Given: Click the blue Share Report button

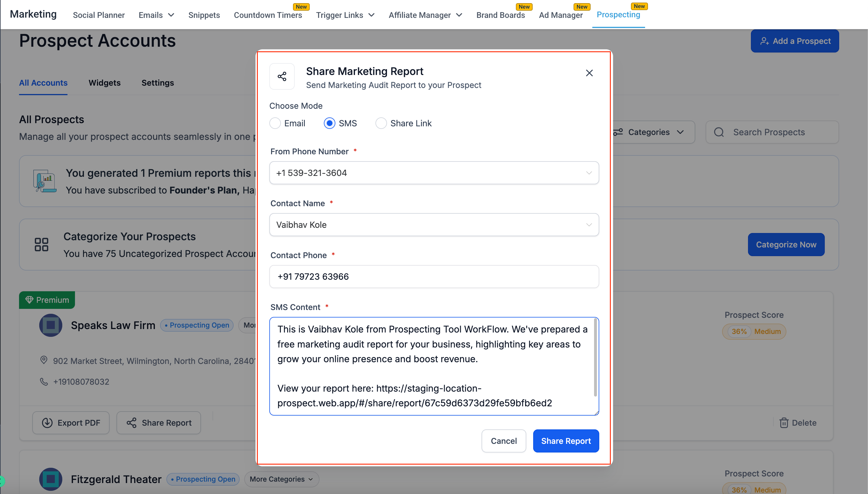Looking at the screenshot, I should pos(566,441).
